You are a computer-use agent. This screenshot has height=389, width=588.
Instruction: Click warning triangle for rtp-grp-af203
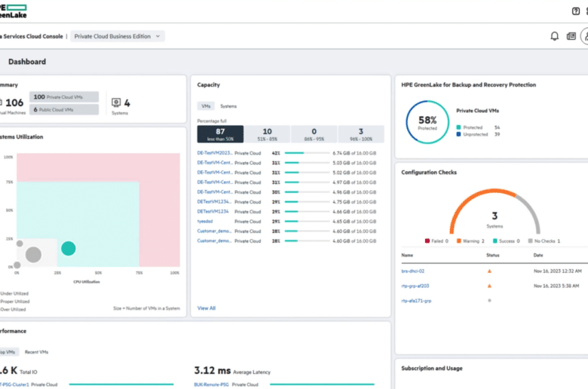(x=489, y=286)
